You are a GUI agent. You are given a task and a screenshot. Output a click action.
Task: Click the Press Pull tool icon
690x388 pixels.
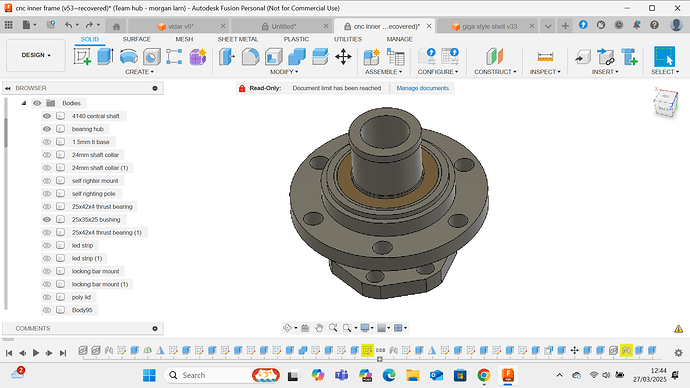point(227,57)
